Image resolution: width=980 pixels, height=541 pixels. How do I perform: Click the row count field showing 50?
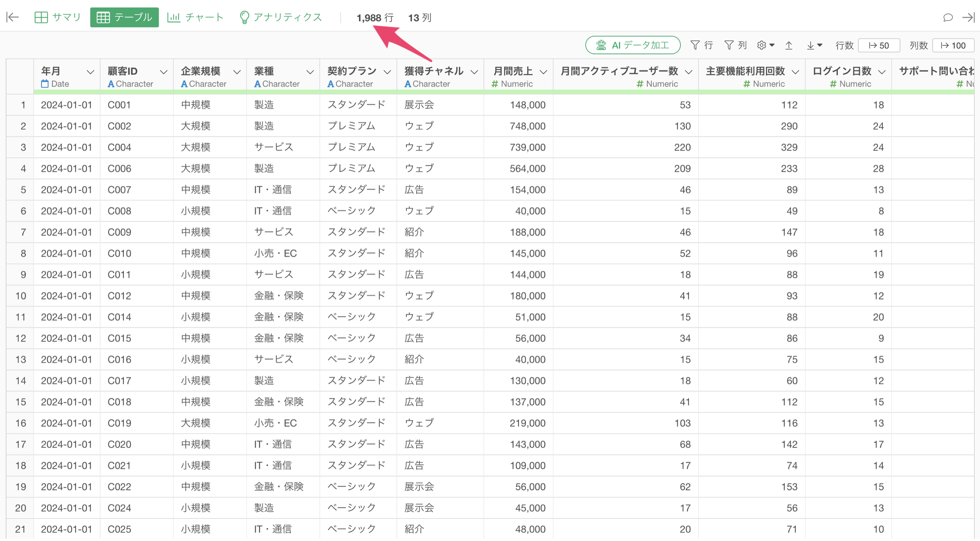[879, 45]
